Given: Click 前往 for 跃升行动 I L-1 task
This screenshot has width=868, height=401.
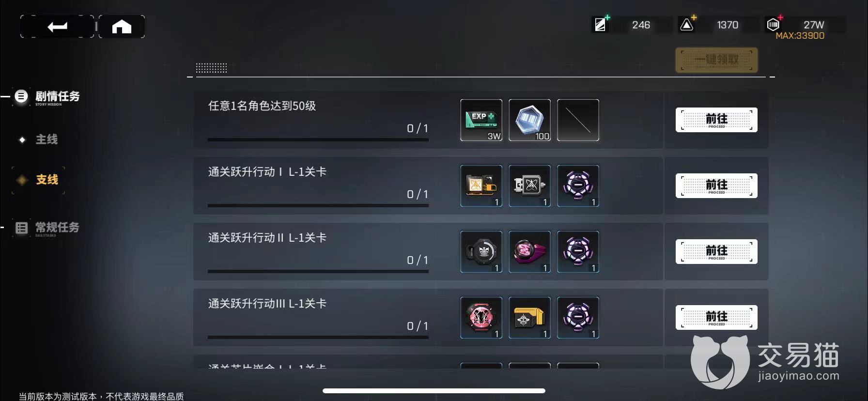Looking at the screenshot, I should tap(716, 186).
